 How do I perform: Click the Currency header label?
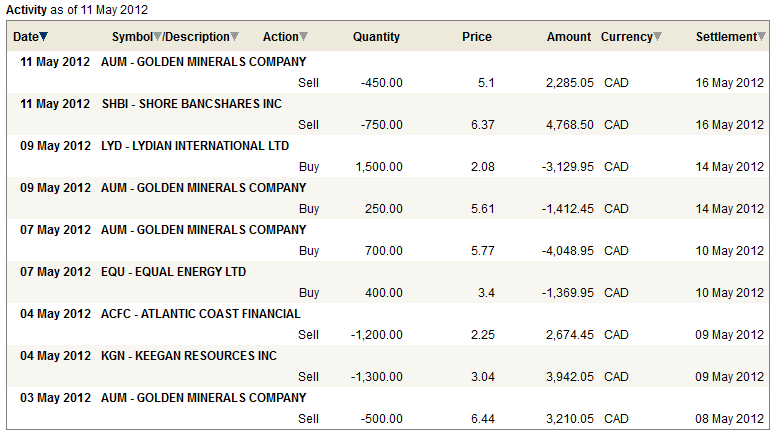pyautogui.click(x=626, y=38)
